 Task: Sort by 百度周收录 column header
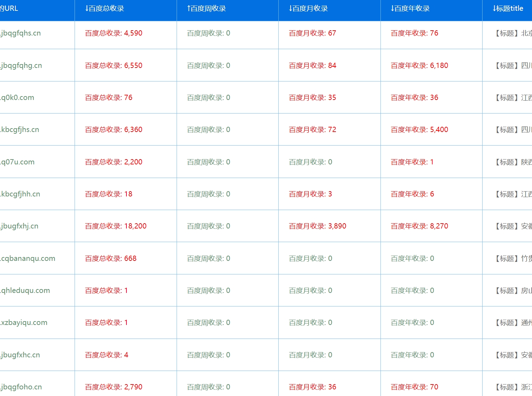(x=207, y=9)
